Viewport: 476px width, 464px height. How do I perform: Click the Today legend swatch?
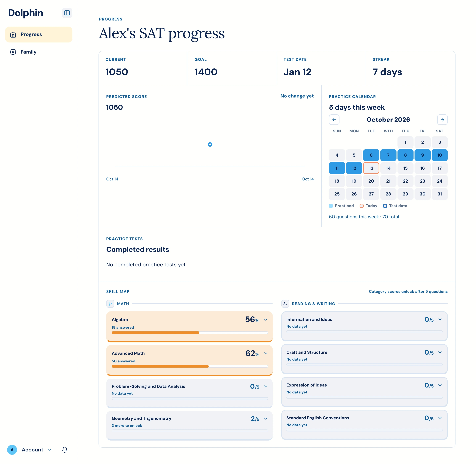[361, 206]
